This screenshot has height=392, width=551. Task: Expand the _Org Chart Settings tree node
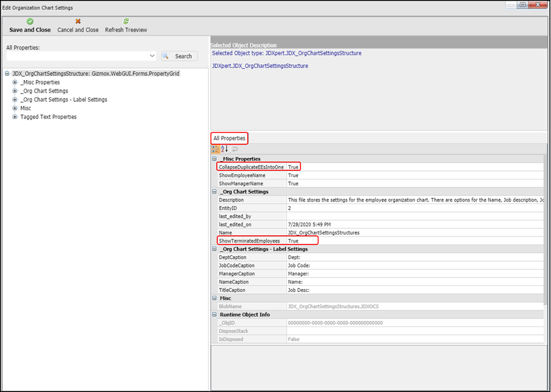tap(15, 91)
